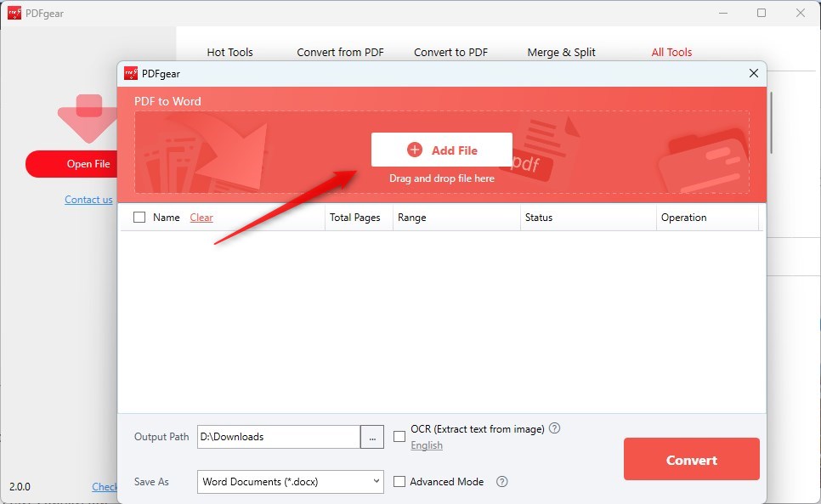The width and height of the screenshot is (821, 504).
Task: Click the Convert button
Action: [691, 458]
